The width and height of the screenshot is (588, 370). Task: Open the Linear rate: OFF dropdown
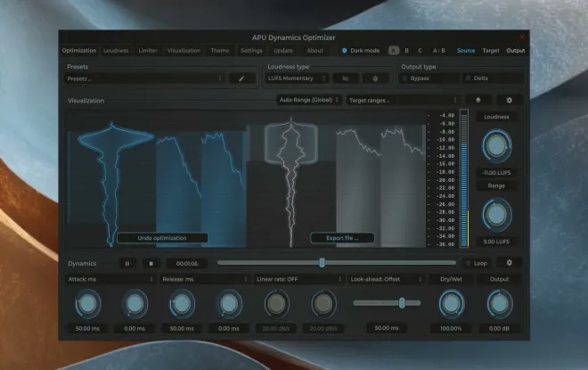[x=298, y=279]
